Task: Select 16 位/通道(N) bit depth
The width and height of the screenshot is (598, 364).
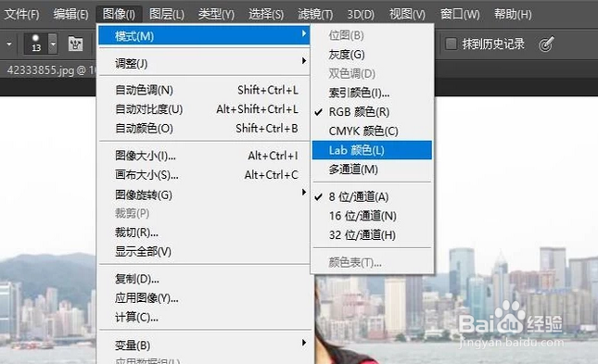Action: coord(372,216)
